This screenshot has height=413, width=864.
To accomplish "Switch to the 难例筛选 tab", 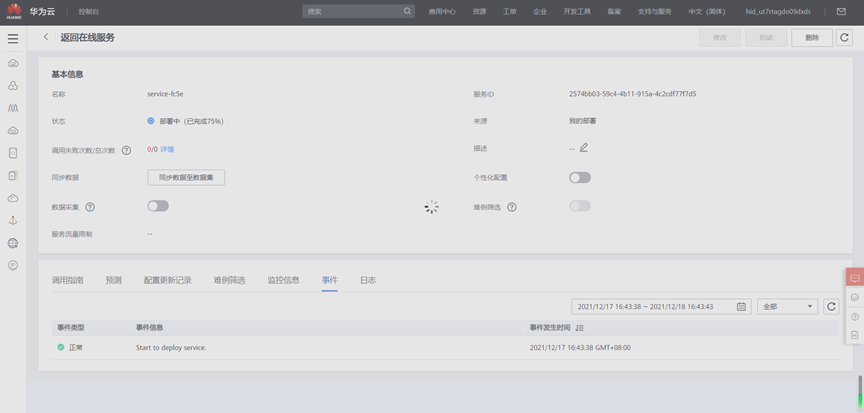I will click(229, 280).
